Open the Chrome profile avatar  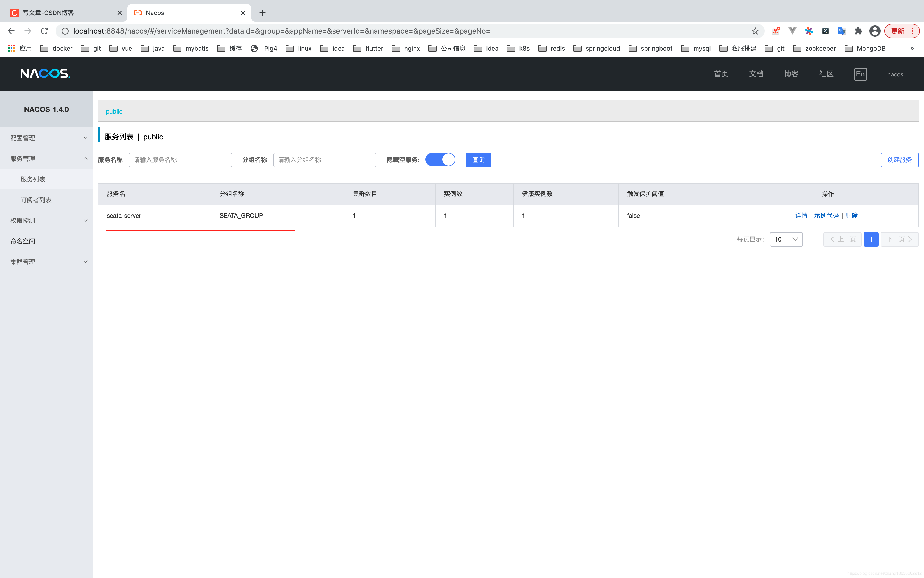pyautogui.click(x=875, y=31)
